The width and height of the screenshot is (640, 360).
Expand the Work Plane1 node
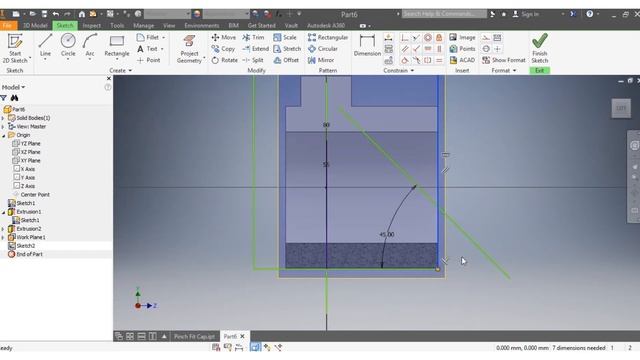[3, 237]
